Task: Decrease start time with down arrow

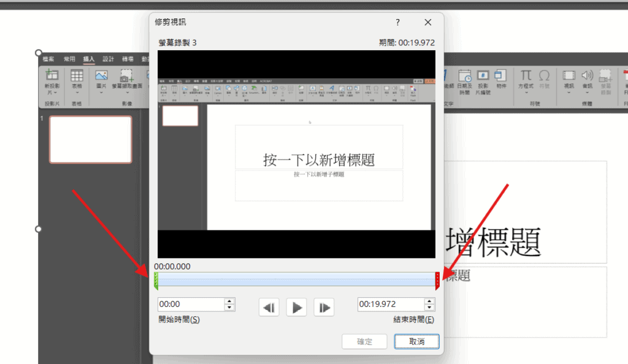Action: pos(230,308)
